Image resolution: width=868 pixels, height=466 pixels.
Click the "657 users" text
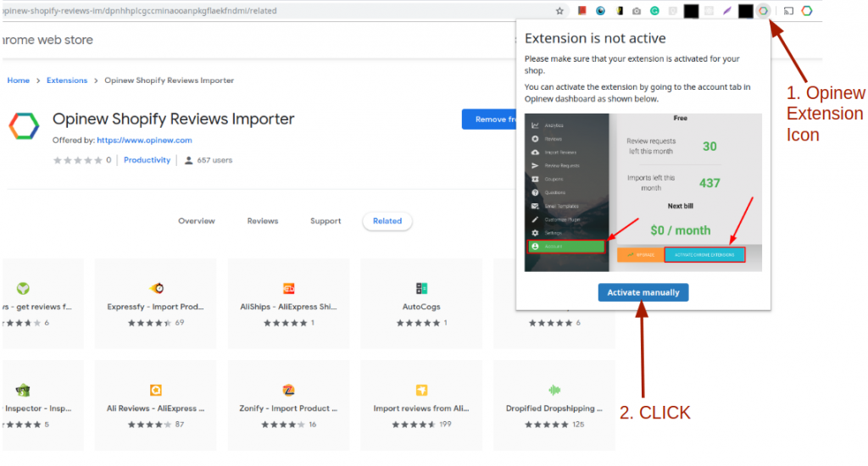click(x=214, y=160)
